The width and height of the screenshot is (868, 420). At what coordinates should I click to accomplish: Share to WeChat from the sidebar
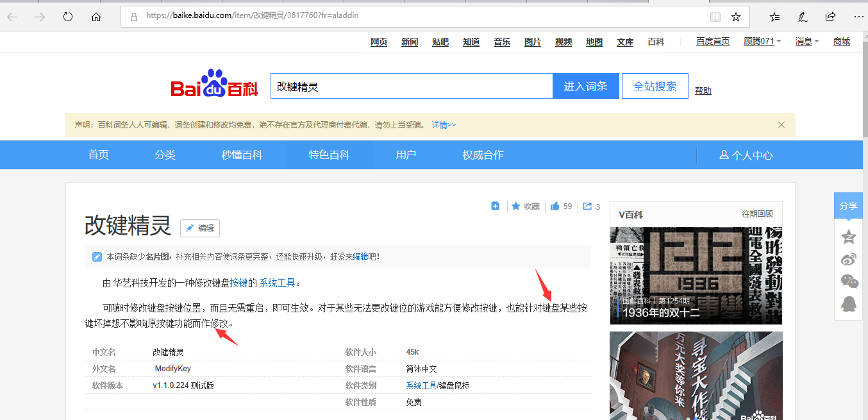[849, 281]
